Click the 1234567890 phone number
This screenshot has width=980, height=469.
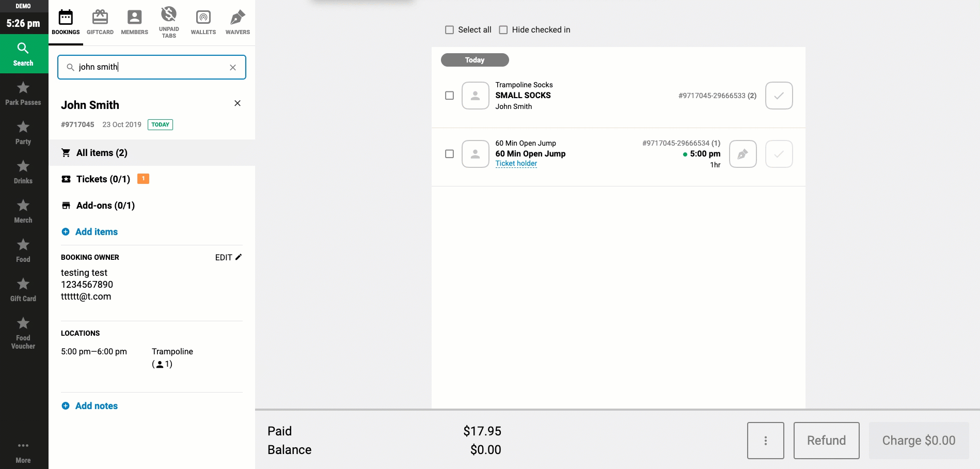point(87,285)
